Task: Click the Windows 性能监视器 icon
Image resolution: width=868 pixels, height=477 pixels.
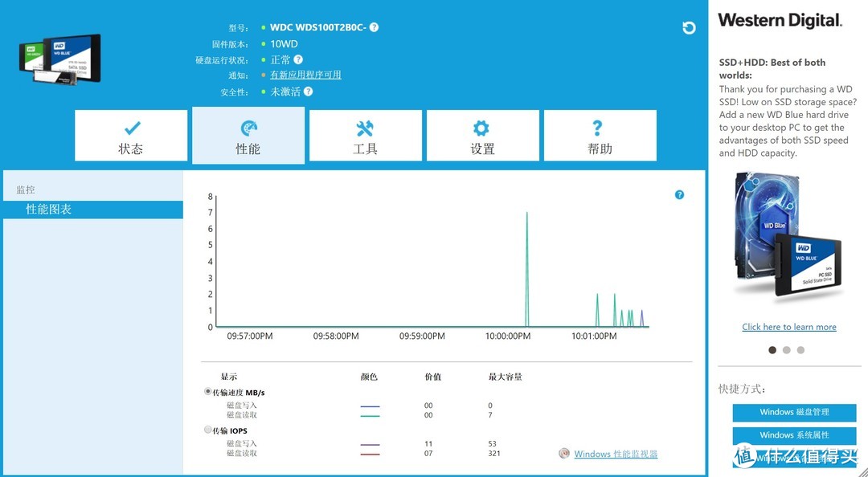Action: tap(564, 454)
